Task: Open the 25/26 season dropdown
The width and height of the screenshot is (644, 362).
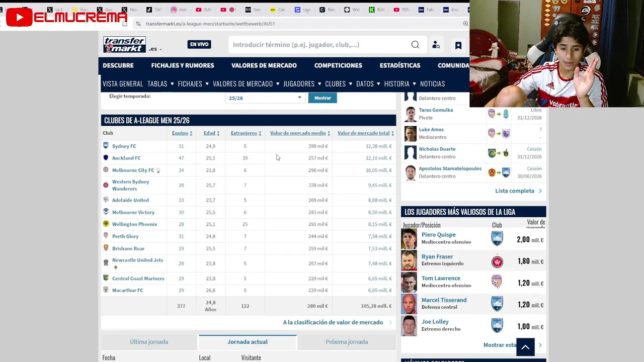Action: (265, 98)
